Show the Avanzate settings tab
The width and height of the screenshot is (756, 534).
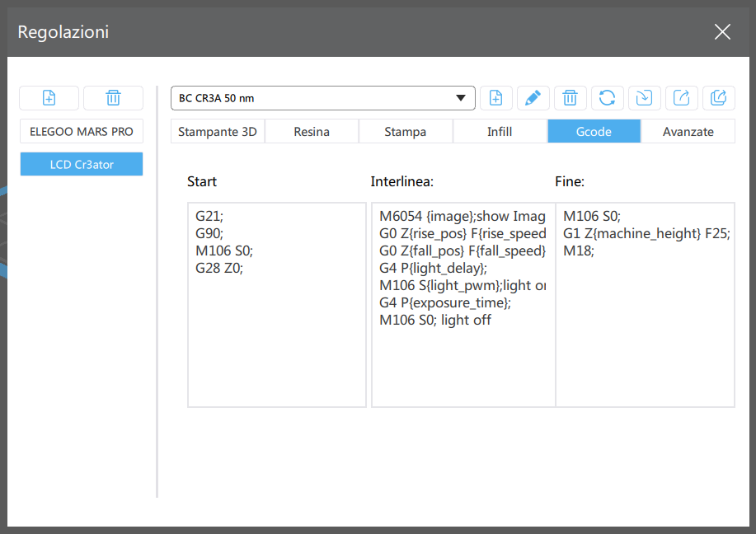coord(688,132)
